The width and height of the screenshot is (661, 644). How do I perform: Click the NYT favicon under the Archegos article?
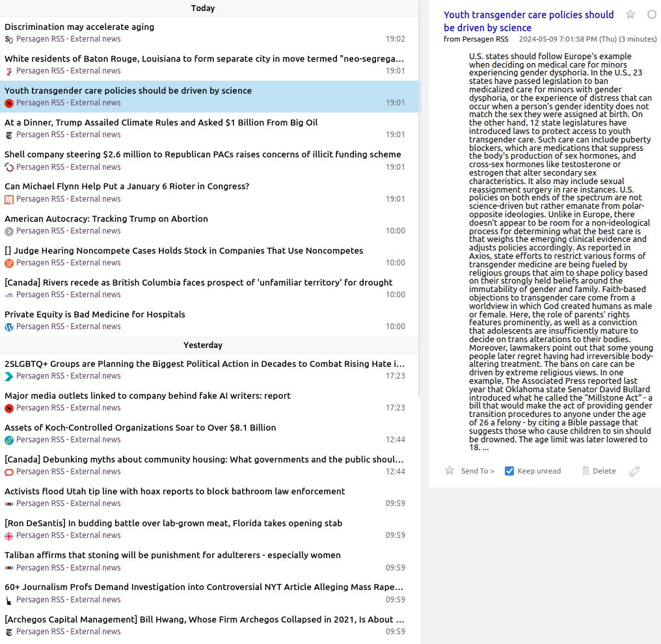tap(9, 632)
